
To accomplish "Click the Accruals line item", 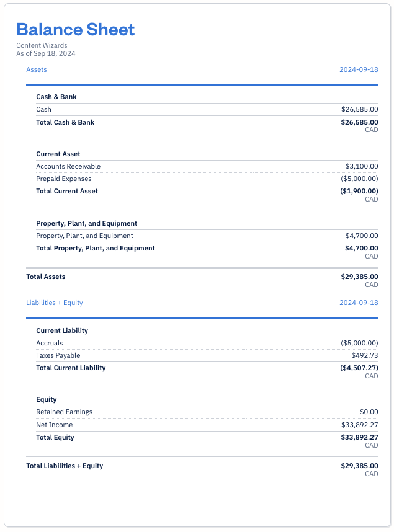I will click(x=49, y=343).
